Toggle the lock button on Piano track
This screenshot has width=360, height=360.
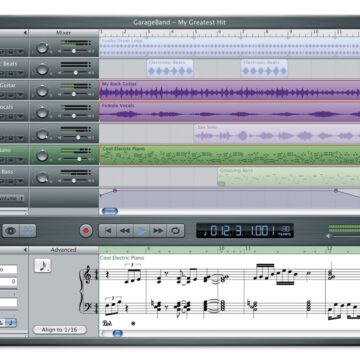click(12, 160)
